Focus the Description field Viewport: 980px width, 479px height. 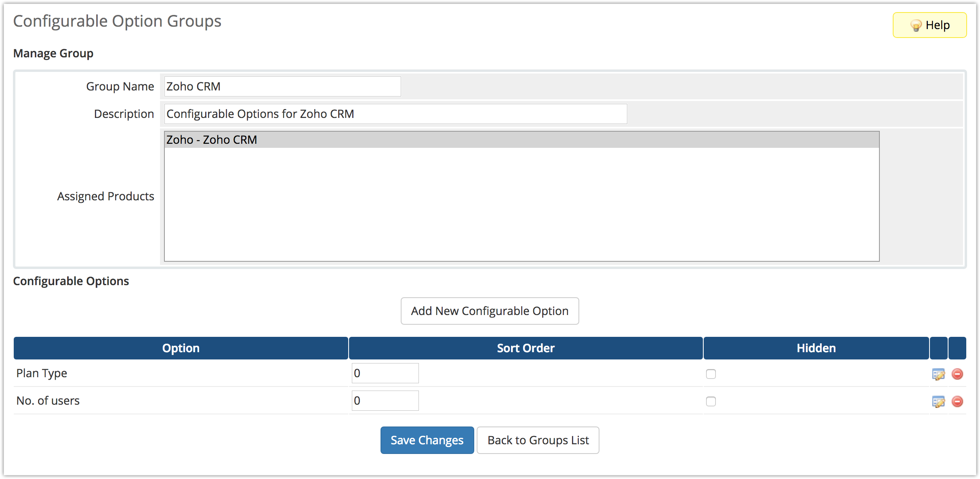pyautogui.click(x=395, y=114)
